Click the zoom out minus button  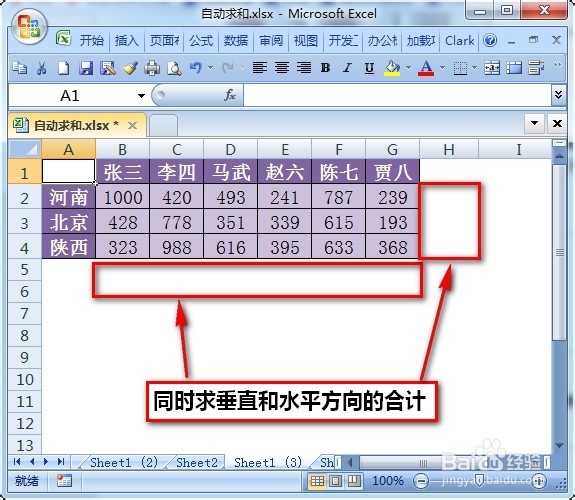[421, 481]
